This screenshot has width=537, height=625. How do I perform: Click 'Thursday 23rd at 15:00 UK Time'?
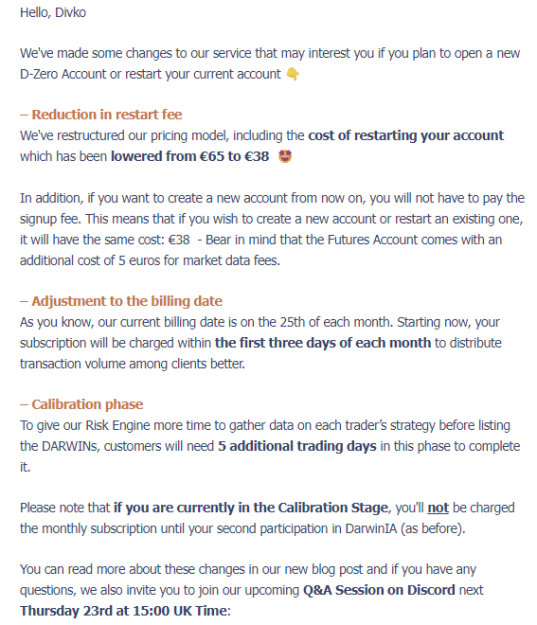click(x=123, y=611)
